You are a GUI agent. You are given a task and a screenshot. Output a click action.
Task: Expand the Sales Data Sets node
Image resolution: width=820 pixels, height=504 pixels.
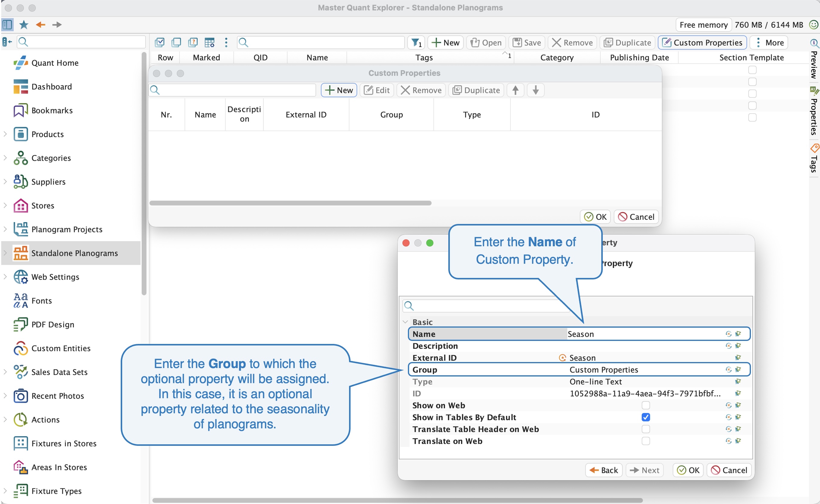5,372
